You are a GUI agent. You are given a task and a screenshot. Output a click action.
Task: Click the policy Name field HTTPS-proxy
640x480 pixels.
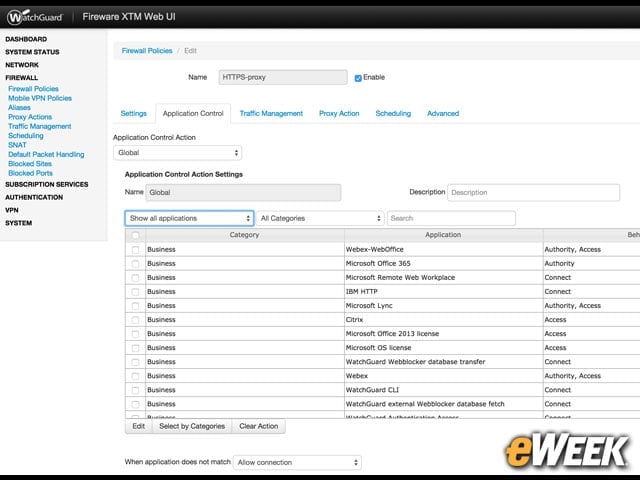[x=283, y=77]
